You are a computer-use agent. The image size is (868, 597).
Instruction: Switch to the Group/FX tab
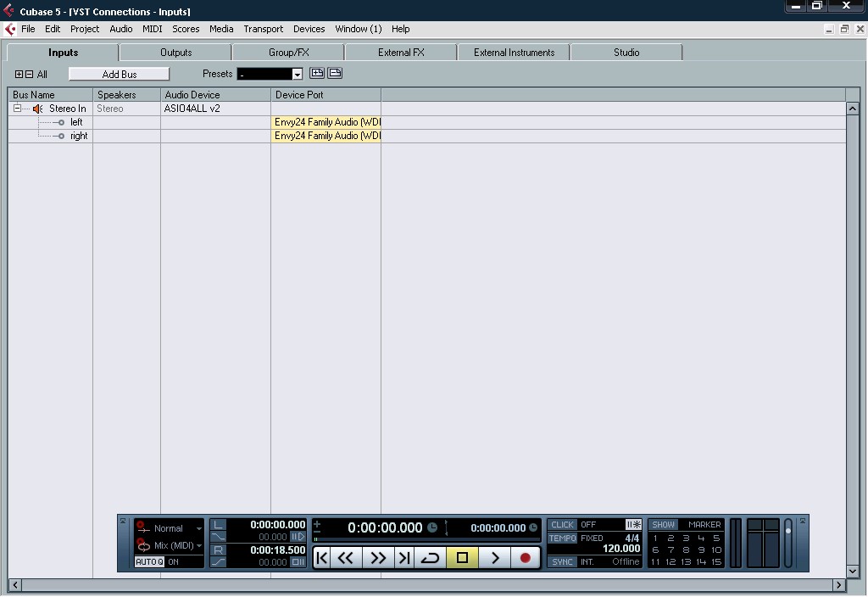point(288,53)
